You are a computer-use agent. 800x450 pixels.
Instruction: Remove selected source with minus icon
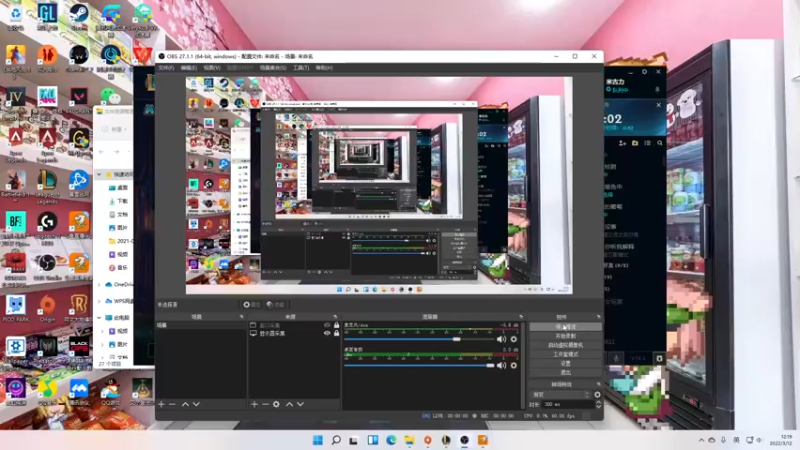(x=265, y=404)
